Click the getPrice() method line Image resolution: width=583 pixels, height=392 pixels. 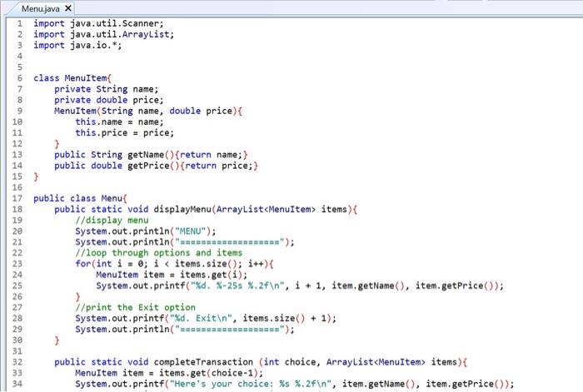coord(157,166)
